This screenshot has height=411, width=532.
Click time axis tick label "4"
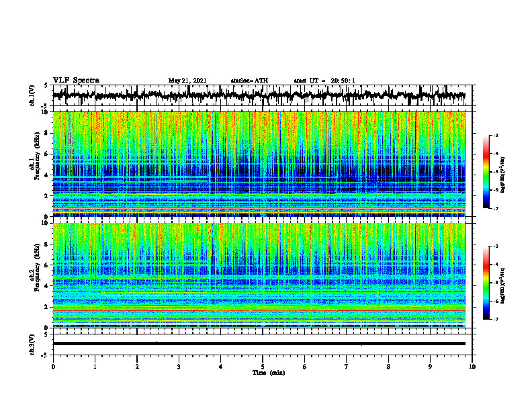tap(221, 367)
